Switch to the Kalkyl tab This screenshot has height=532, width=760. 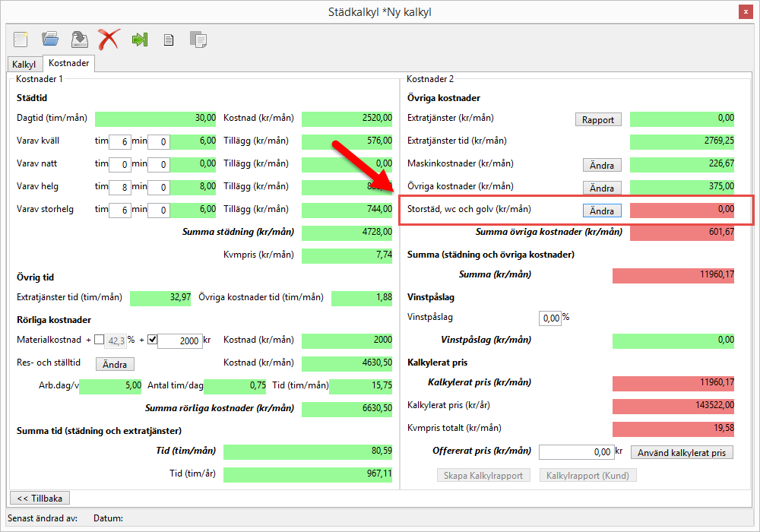[x=24, y=65]
